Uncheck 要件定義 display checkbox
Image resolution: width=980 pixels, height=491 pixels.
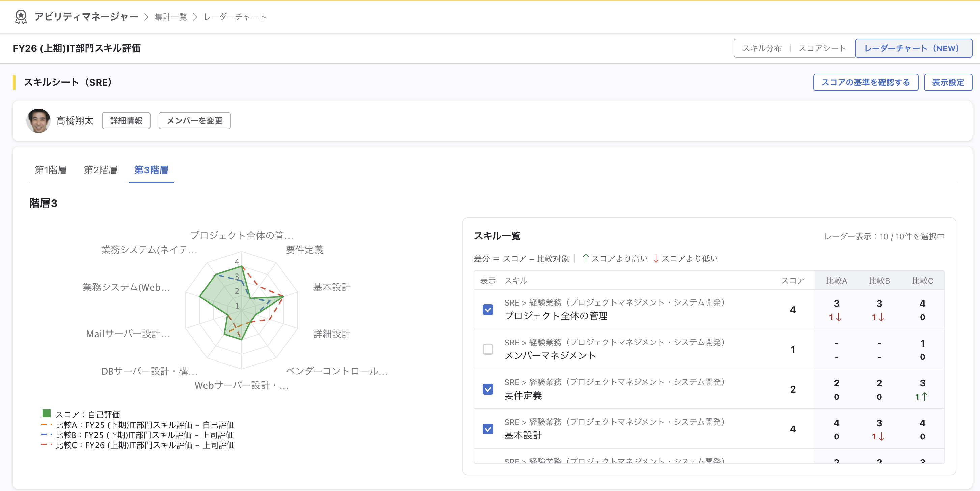tap(488, 389)
